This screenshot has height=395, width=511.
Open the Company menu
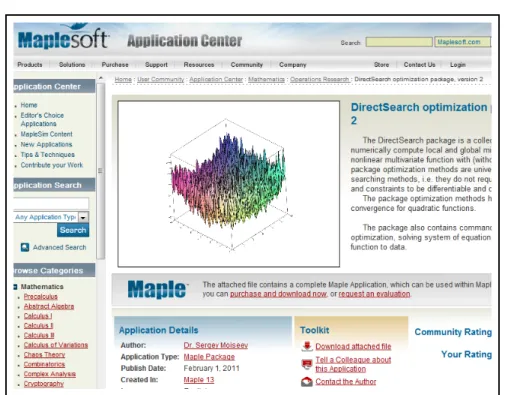(293, 65)
